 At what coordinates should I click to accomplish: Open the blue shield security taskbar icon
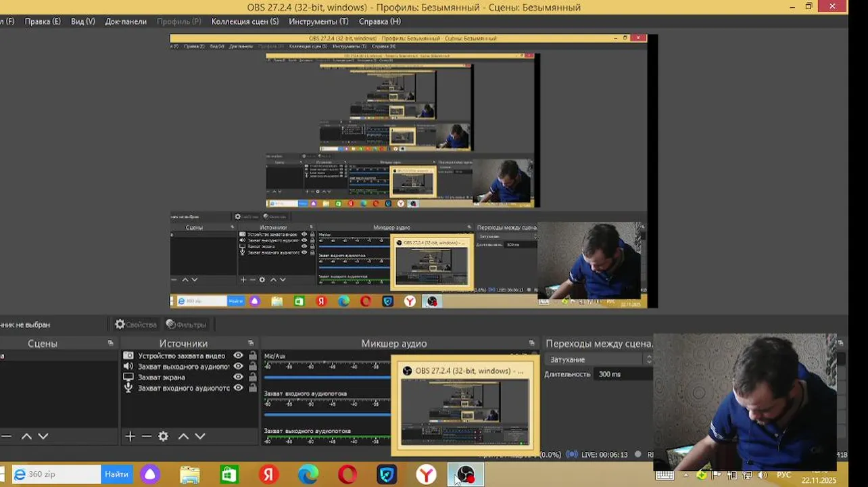coord(387,474)
